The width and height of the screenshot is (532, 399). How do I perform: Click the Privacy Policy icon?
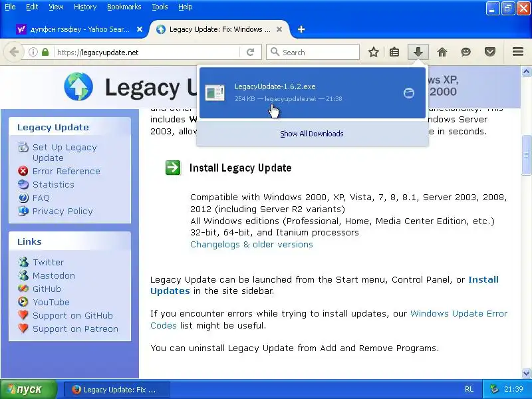pyautogui.click(x=23, y=211)
